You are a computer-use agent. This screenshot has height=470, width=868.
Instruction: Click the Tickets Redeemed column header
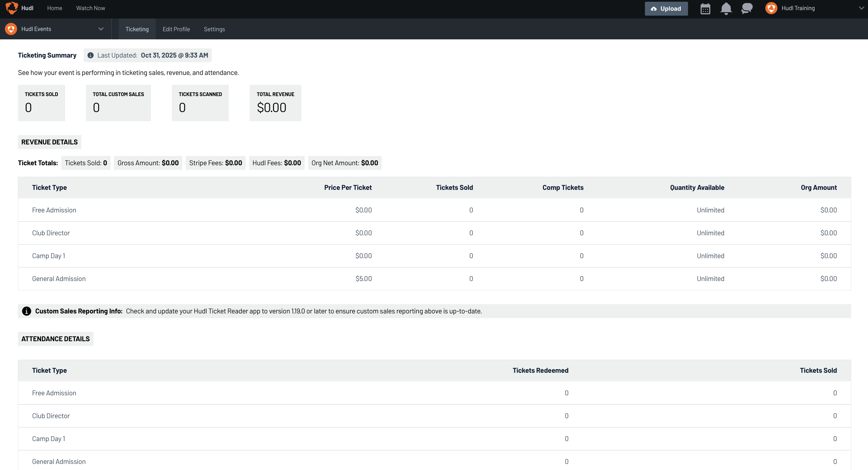(x=540, y=370)
